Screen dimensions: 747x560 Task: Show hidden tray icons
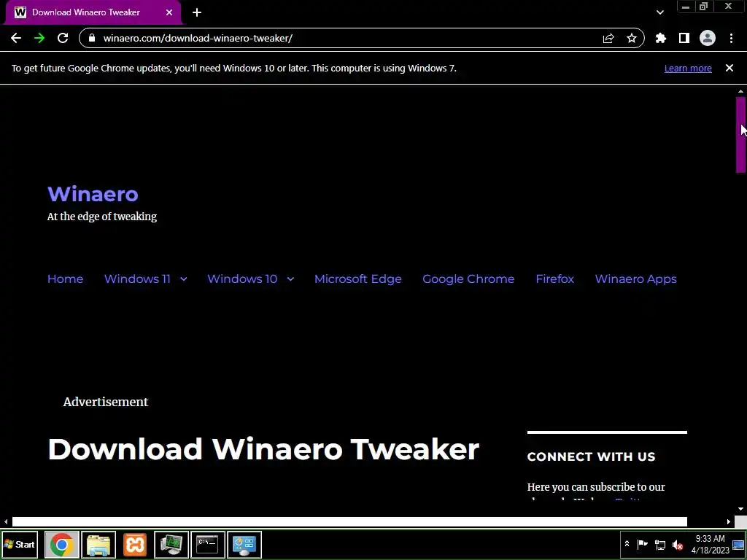coord(627,544)
